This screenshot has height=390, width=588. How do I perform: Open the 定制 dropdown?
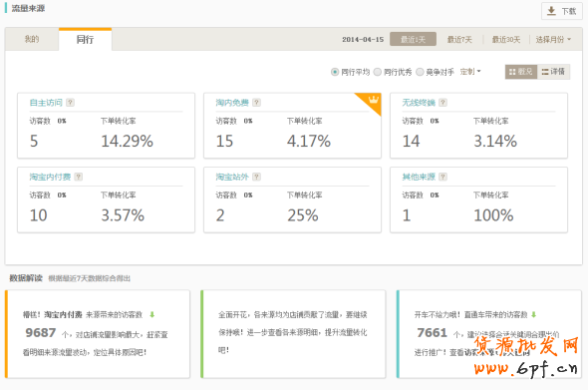[470, 72]
